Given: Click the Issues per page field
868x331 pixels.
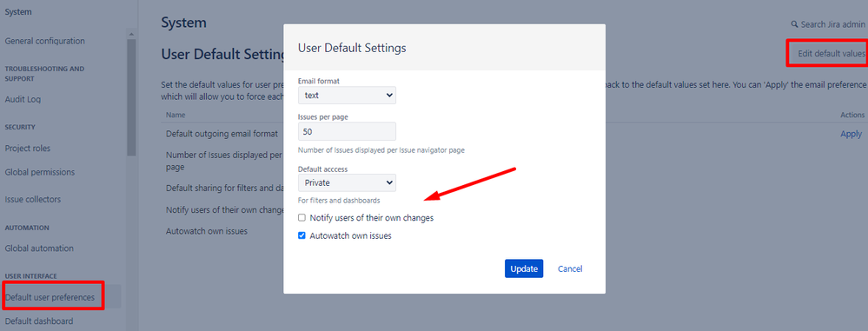Looking at the screenshot, I should tap(347, 132).
